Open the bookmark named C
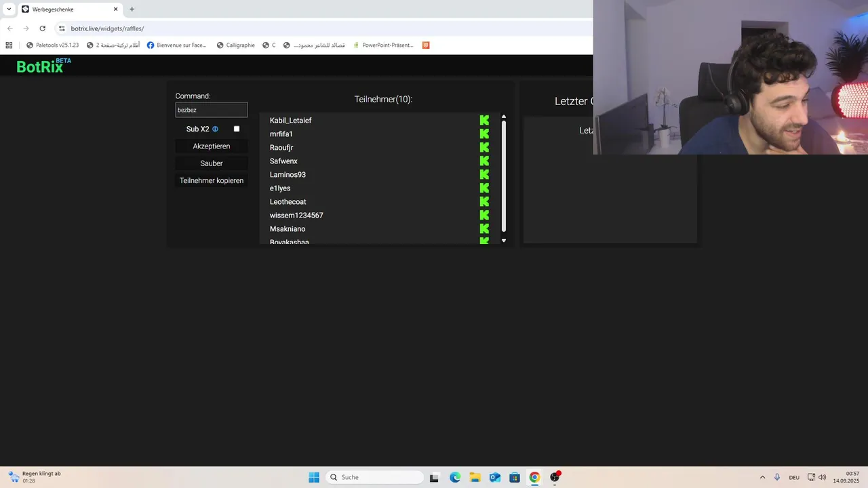Viewport: 868px width, 488px height. [x=269, y=45]
